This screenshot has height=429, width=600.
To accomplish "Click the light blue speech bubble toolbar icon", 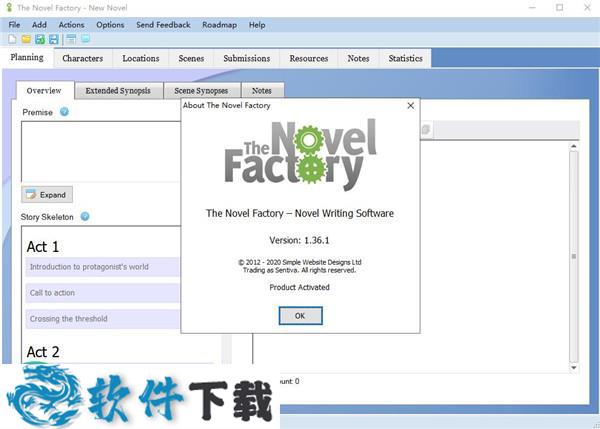I will click(x=85, y=39).
